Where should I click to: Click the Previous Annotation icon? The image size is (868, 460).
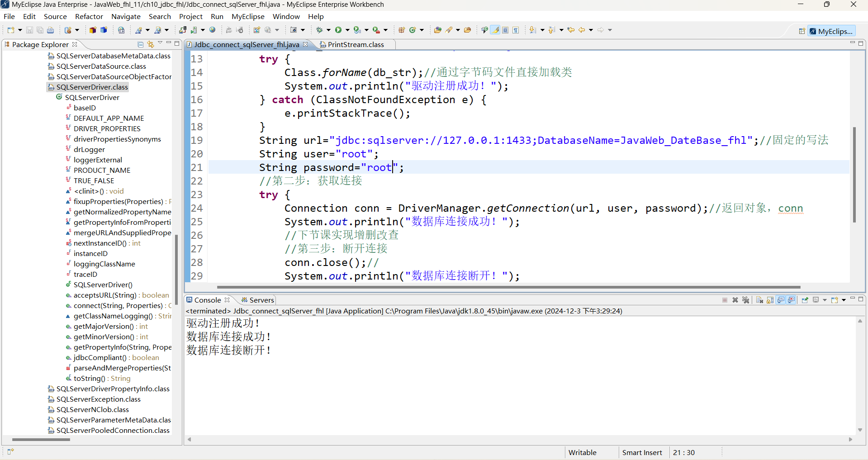pos(551,30)
